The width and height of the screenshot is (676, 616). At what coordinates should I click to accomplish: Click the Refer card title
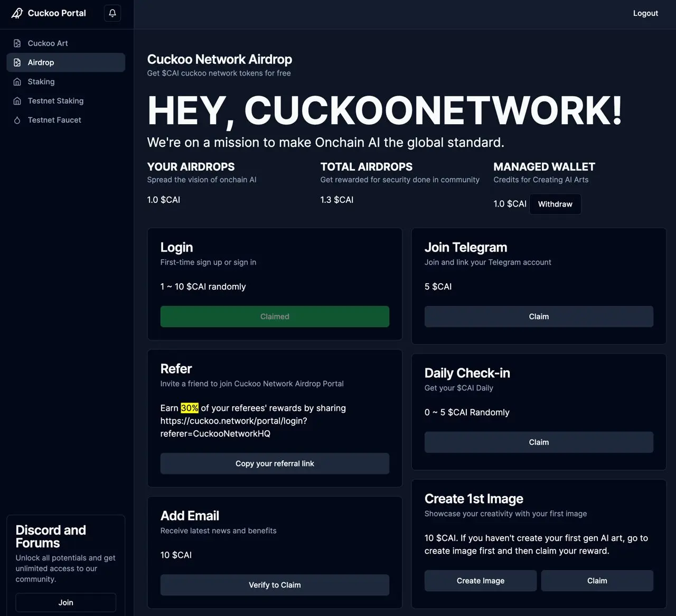click(x=176, y=369)
